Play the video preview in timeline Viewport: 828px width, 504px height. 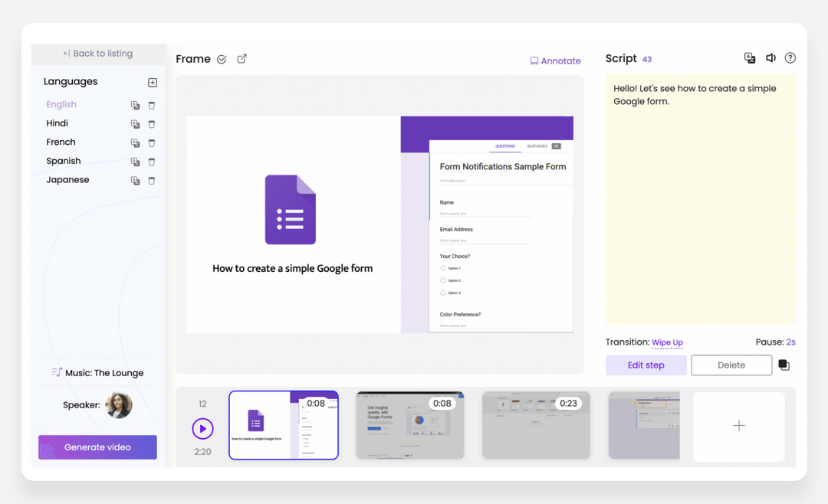pos(202,428)
